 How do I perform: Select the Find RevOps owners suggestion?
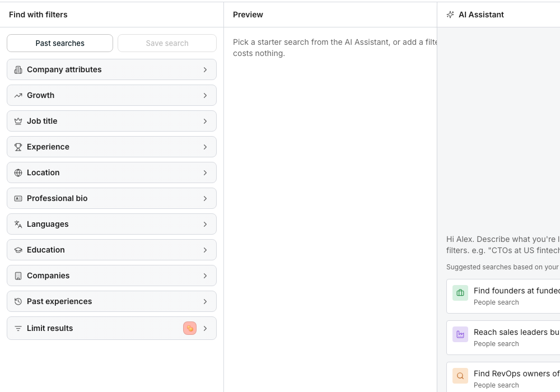pos(503,377)
